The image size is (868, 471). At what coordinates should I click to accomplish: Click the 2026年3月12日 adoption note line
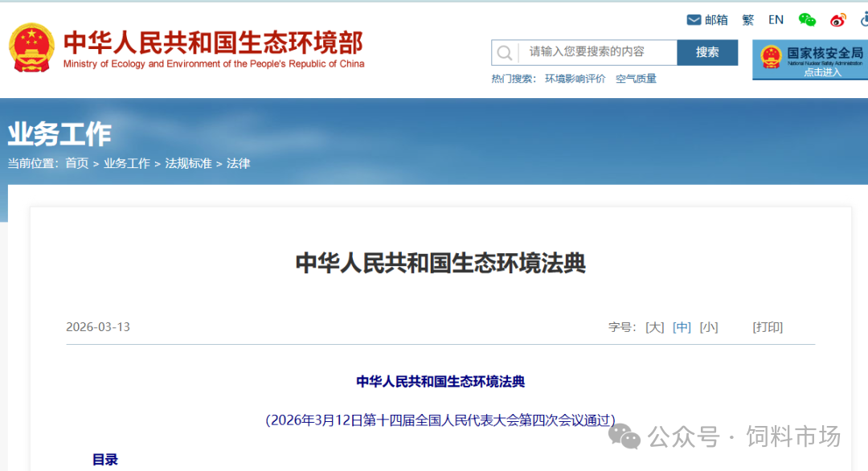pyautogui.click(x=440, y=420)
